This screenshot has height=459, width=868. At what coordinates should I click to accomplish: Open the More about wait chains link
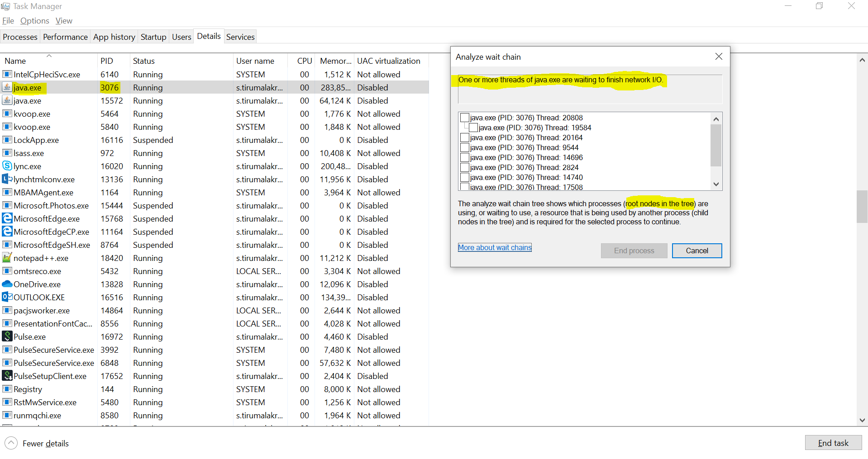click(495, 247)
